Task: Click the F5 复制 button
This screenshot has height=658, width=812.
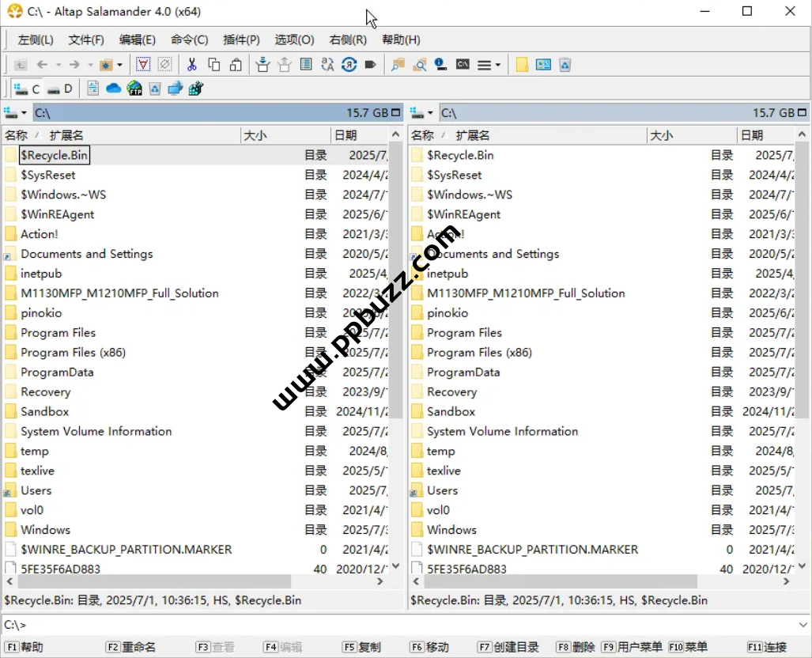Action: coord(361,647)
